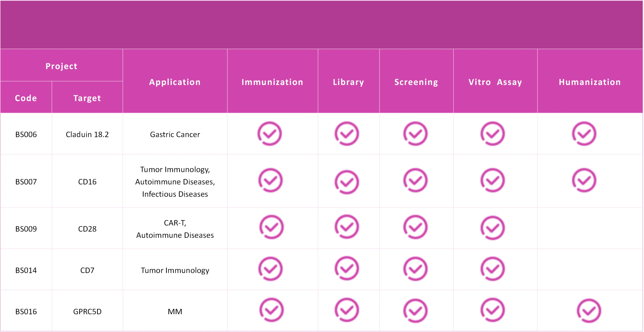644x332 pixels.
Task: Click the Humanization column header
Action: (x=590, y=82)
